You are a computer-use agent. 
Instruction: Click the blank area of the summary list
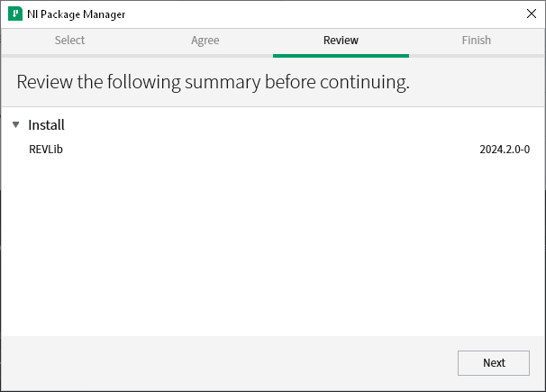(270, 252)
